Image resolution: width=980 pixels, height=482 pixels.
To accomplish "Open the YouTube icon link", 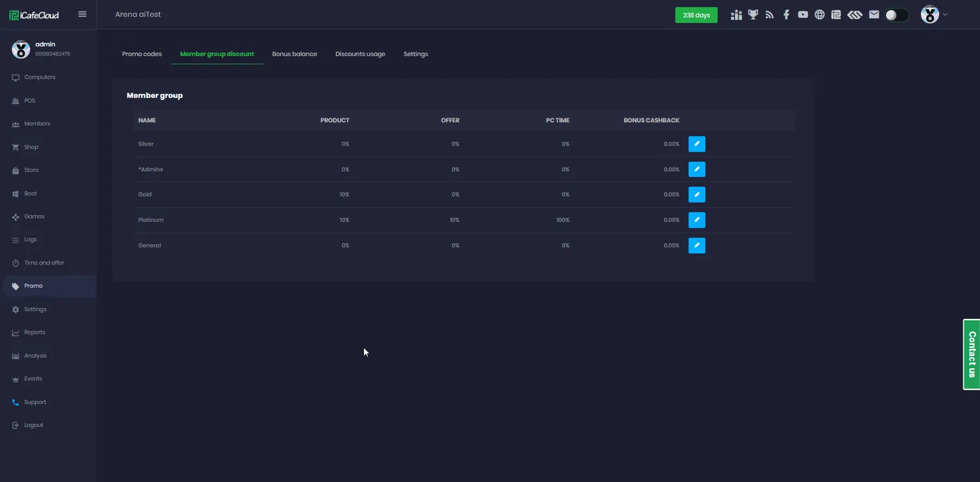I will click(x=803, y=14).
